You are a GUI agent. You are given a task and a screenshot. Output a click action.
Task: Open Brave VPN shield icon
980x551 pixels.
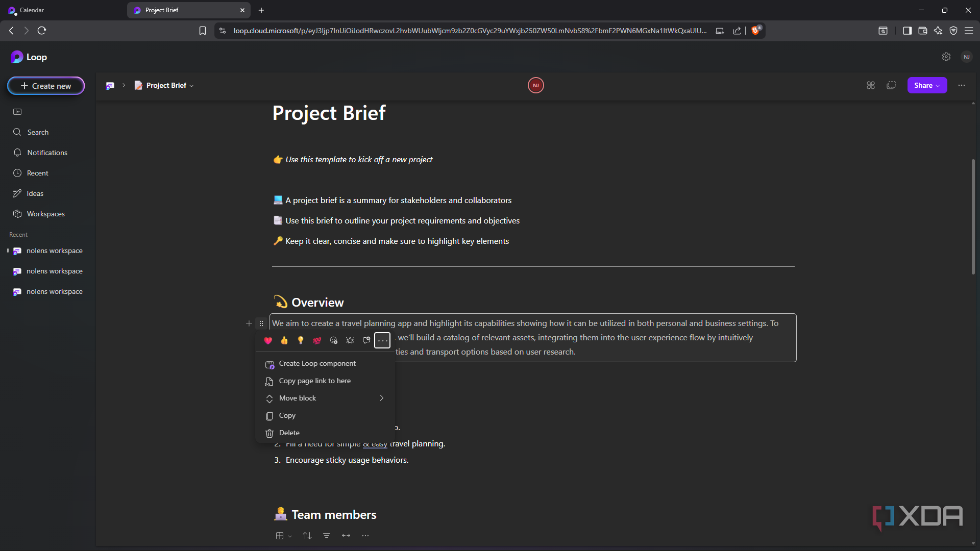(x=953, y=31)
